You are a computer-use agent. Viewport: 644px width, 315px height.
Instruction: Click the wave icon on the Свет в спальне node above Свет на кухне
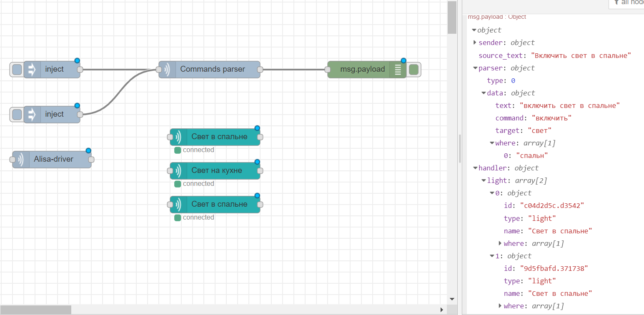[x=179, y=137]
